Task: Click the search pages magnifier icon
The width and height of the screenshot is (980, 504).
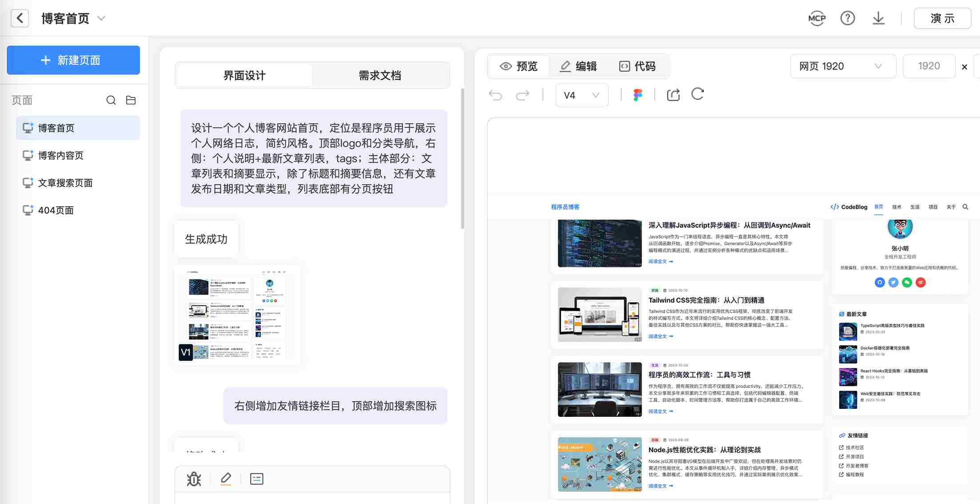Action: tap(111, 100)
